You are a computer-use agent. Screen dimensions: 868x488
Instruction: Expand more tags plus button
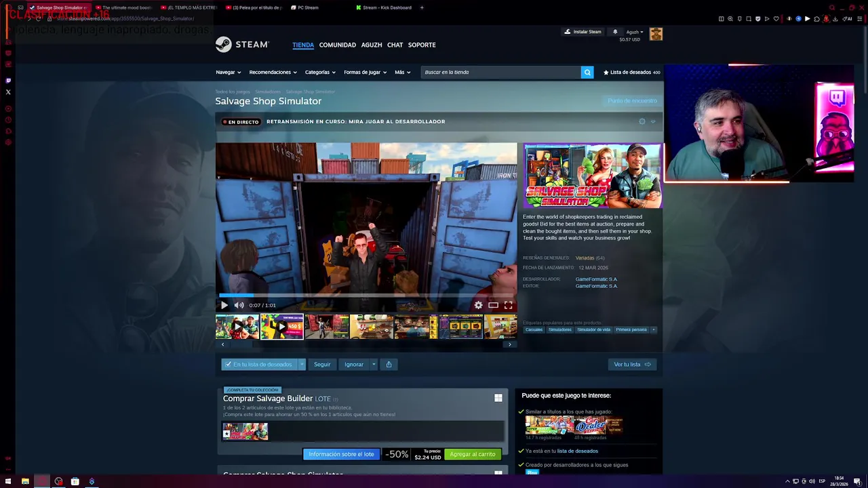[654, 329]
